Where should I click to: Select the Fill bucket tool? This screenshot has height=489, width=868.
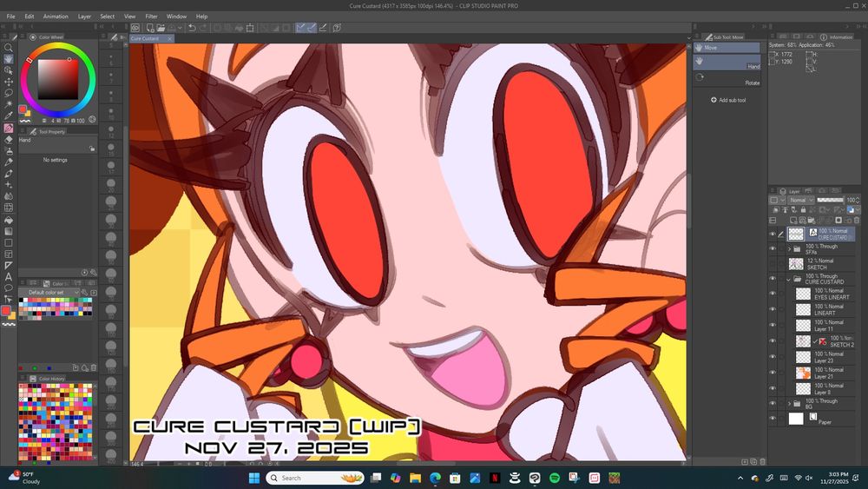pyautogui.click(x=9, y=220)
